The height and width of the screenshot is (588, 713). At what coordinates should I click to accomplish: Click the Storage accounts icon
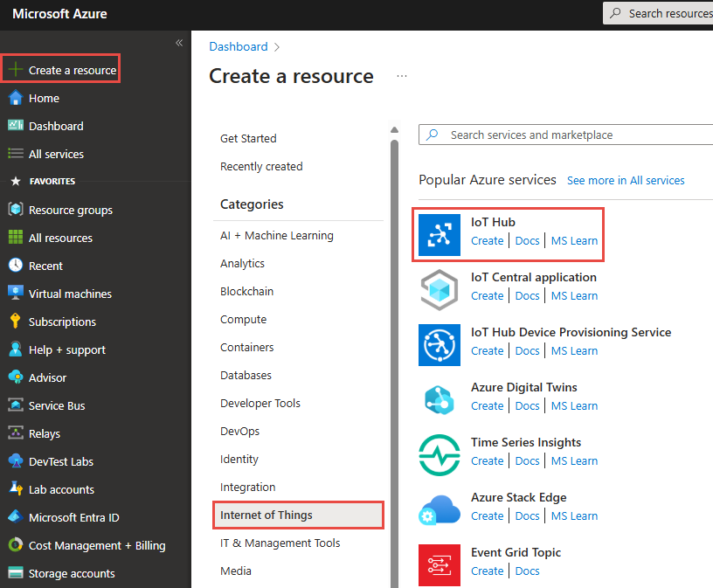pyautogui.click(x=16, y=572)
